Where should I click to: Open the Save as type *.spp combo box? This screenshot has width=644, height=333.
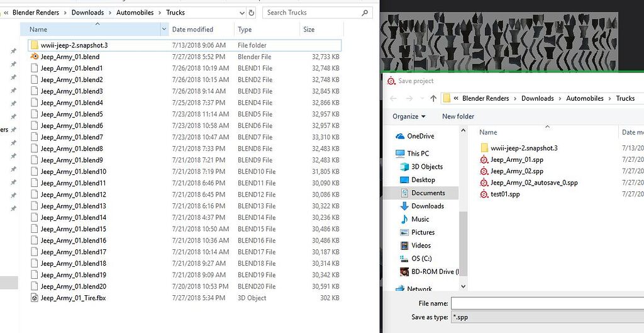(x=548, y=317)
